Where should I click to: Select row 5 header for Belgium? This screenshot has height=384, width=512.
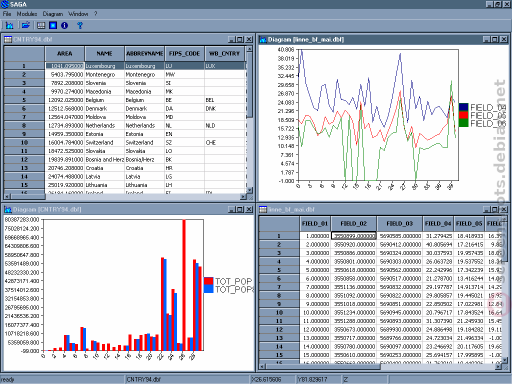coord(24,100)
